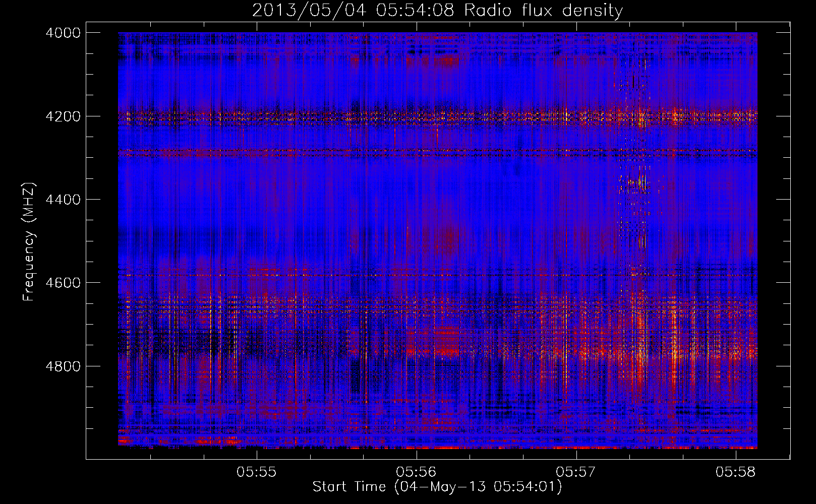Click the 05:55 time axis label
The width and height of the screenshot is (816, 504).
257,472
